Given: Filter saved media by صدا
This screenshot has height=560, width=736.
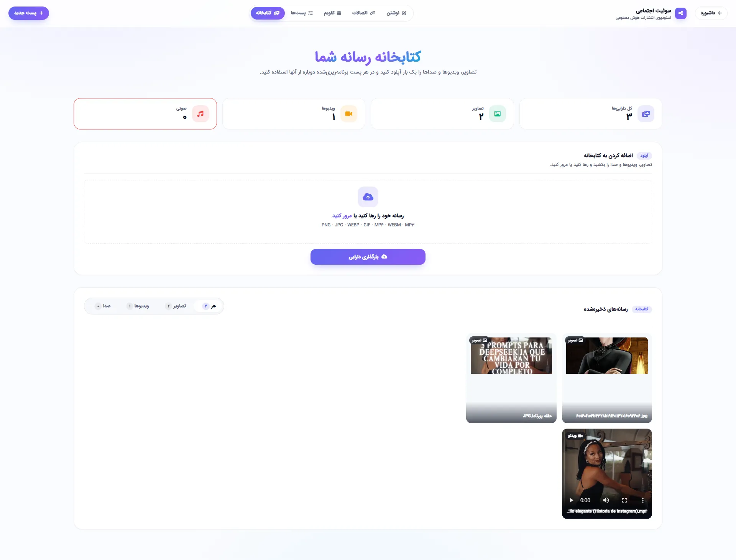Looking at the screenshot, I should 103,306.
